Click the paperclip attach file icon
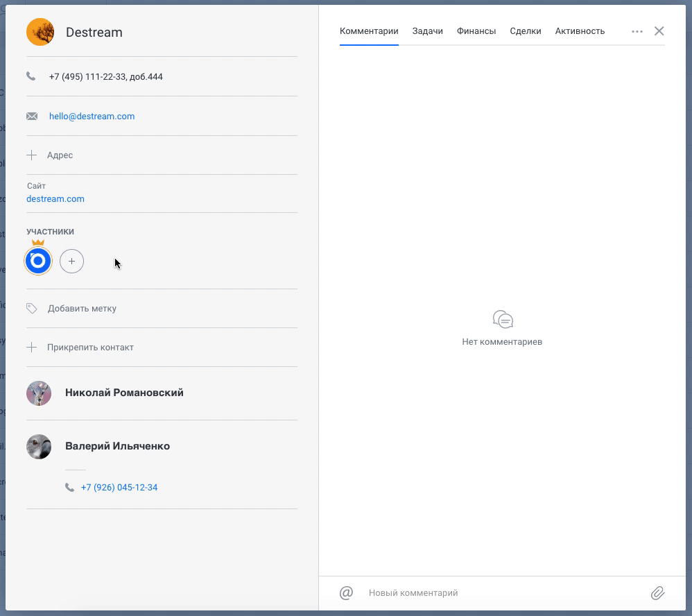The image size is (692, 616). tap(657, 592)
